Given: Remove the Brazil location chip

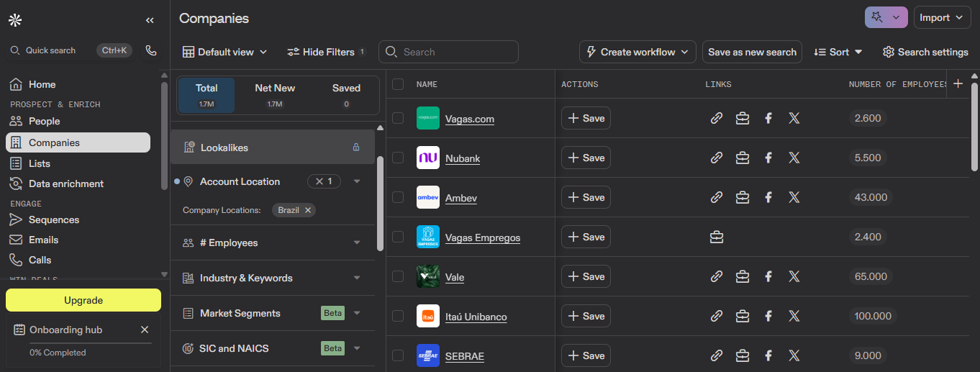Looking at the screenshot, I should [308, 210].
